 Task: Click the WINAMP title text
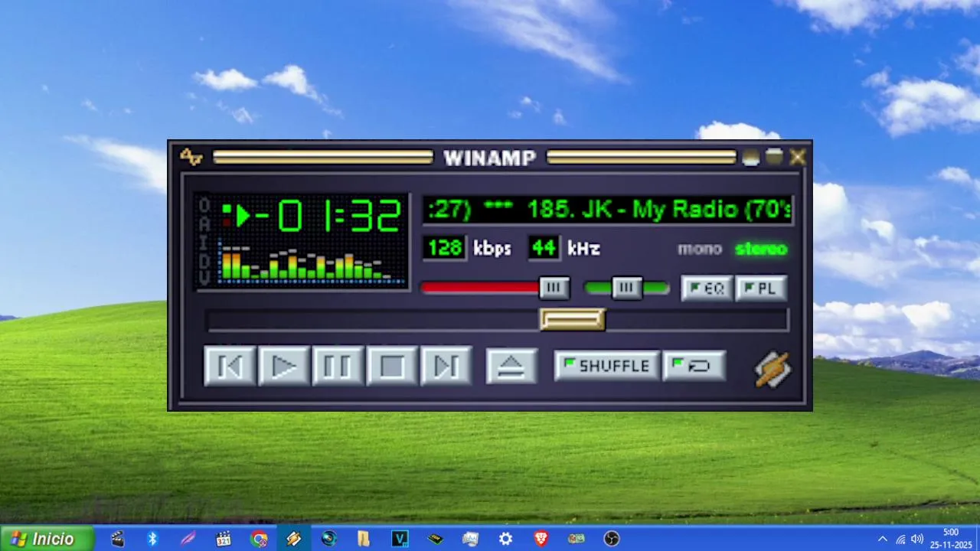pyautogui.click(x=490, y=158)
